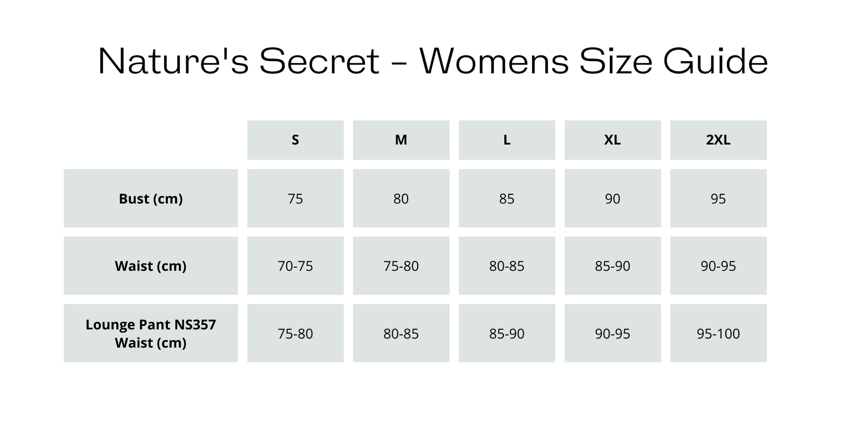Select the Bust value 90 for size XL

[x=612, y=198]
